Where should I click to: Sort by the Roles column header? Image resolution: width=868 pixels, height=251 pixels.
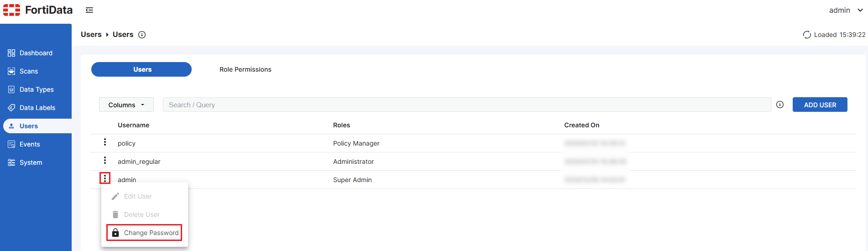point(341,125)
